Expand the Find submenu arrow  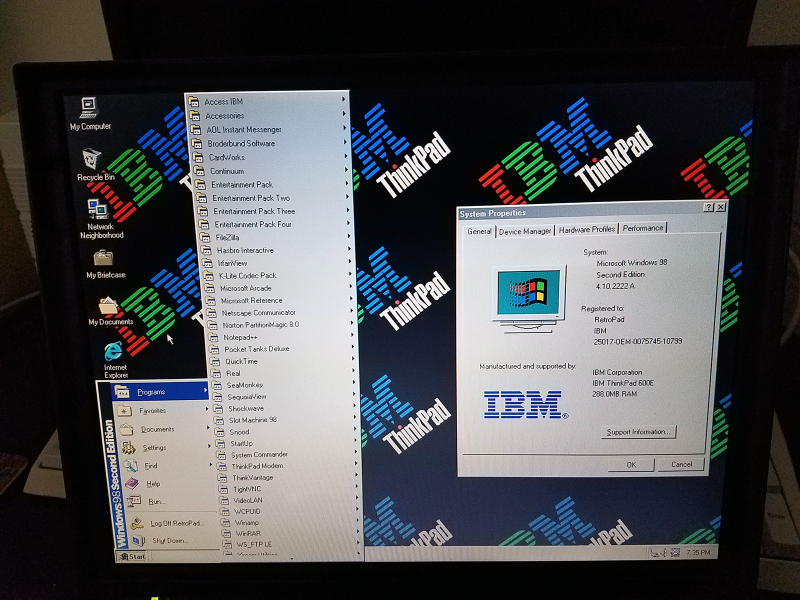pos(210,464)
